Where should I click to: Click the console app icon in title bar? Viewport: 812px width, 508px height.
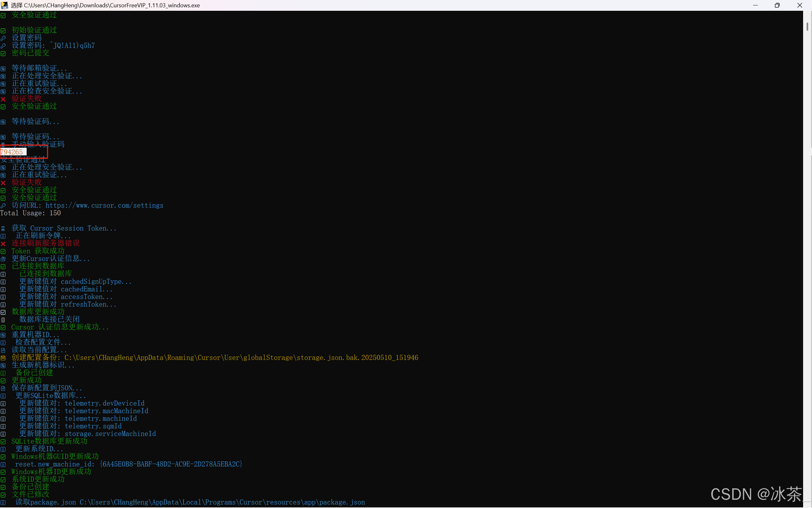[x=4, y=5]
